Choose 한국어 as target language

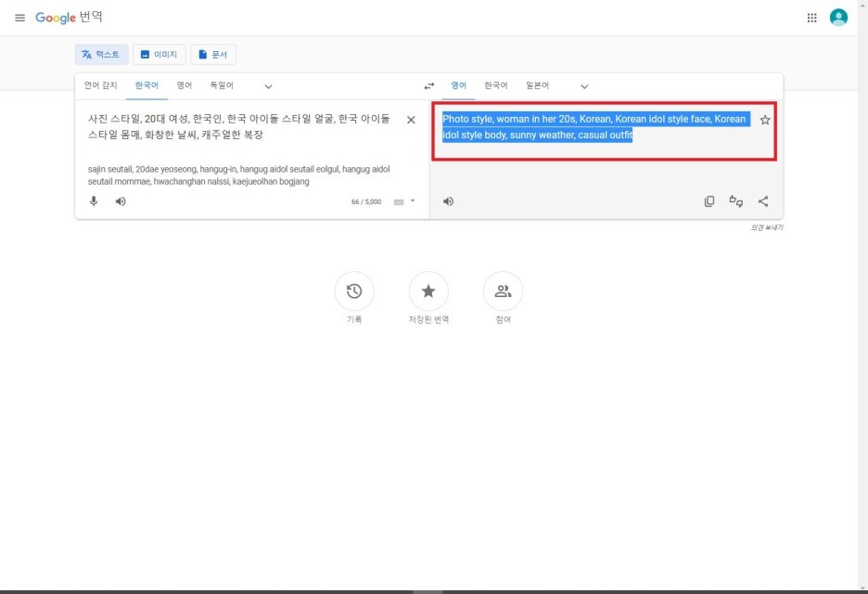coord(495,85)
